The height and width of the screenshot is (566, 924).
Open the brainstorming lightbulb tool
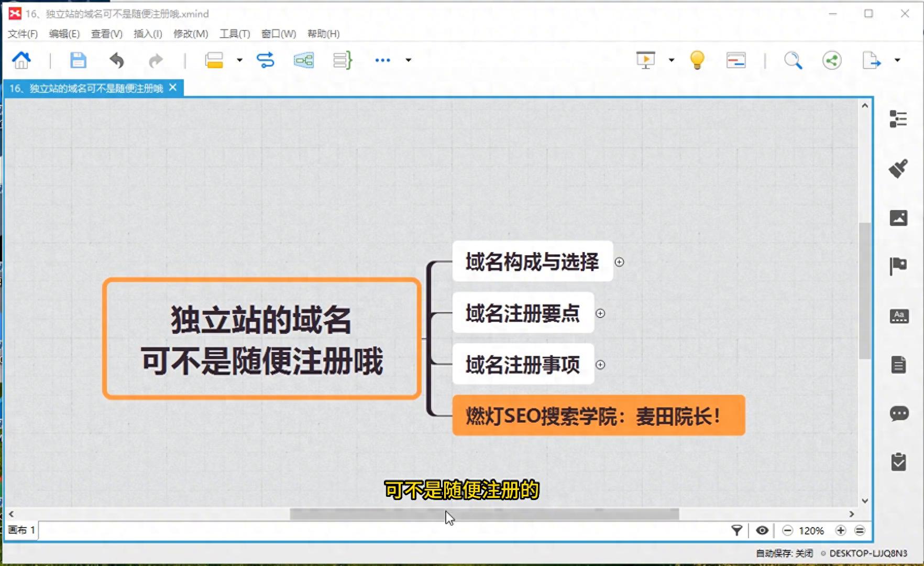pyautogui.click(x=697, y=60)
